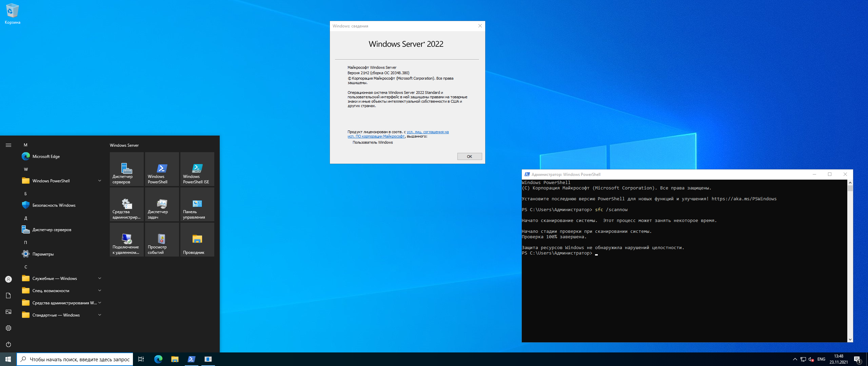Open File Explorer from the taskbar

coord(175,359)
